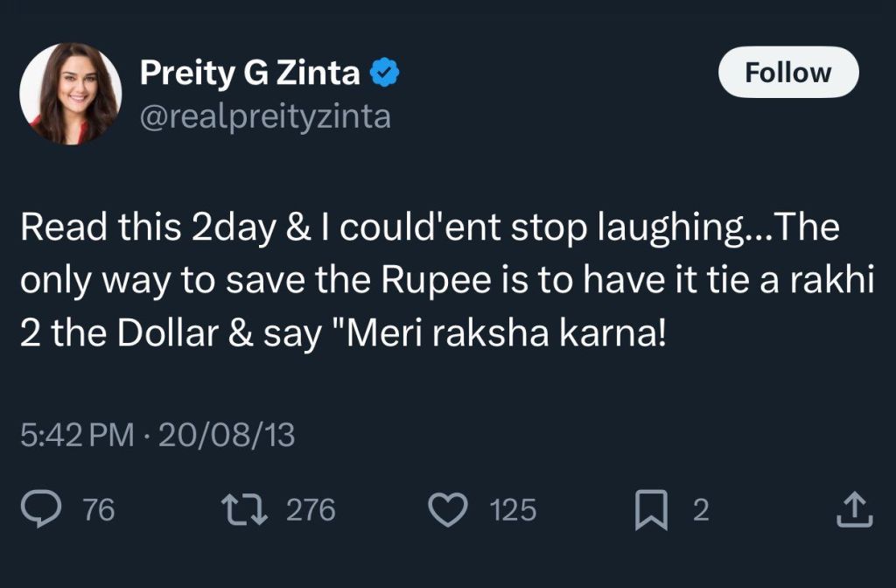
Task: Click the 5:42 PM timestamp
Action: click(x=76, y=435)
